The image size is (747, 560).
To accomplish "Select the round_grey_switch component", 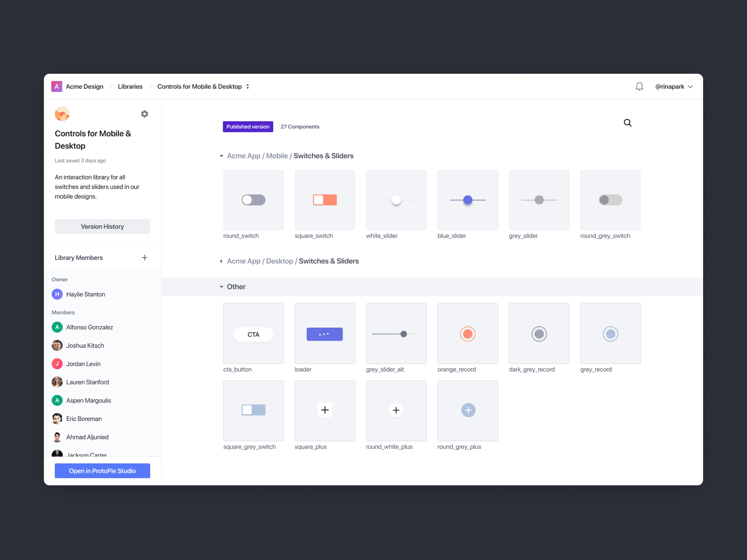I will 611,200.
